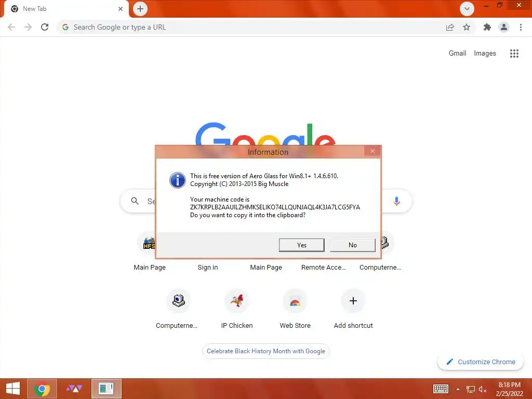The height and width of the screenshot is (399, 532).
Task: Expand the tab search dropdown arrow
Action: pyautogui.click(x=467, y=9)
